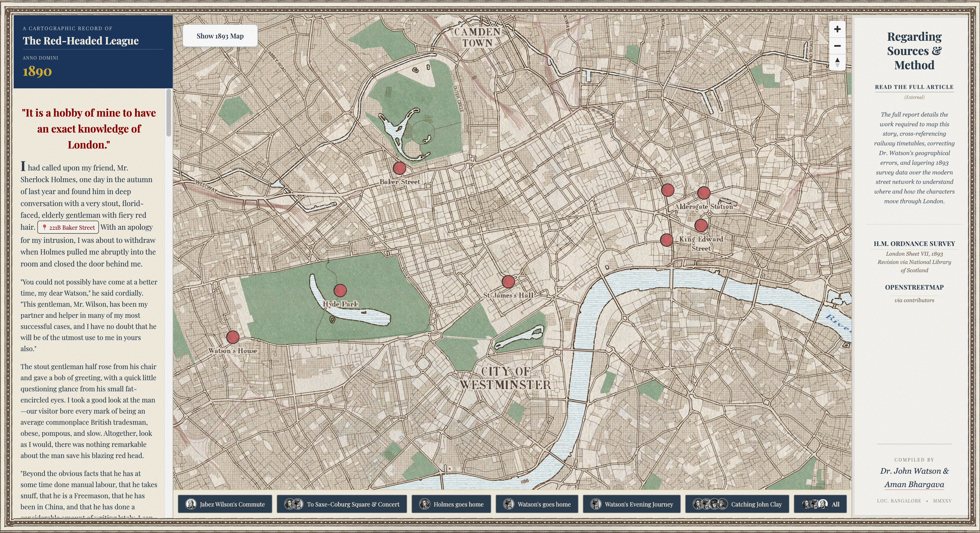Click the Watson's House map marker
This screenshot has width=980, height=533.
(233, 337)
